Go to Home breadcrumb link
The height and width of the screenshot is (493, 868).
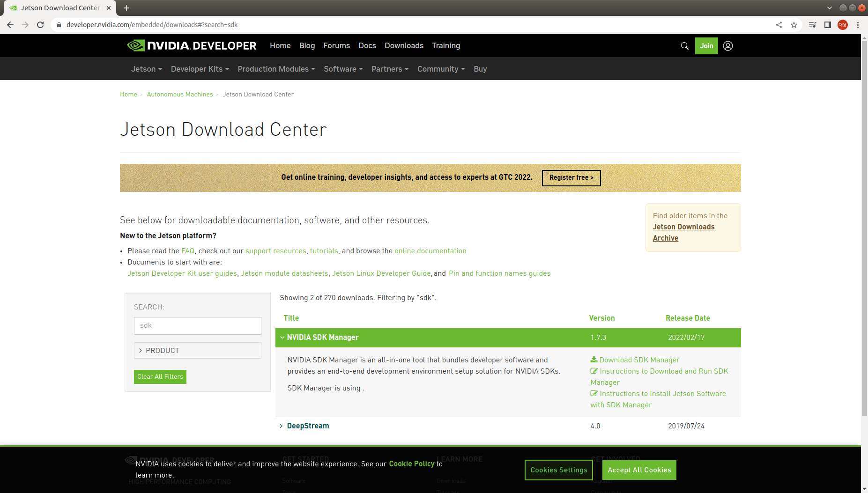tap(128, 94)
